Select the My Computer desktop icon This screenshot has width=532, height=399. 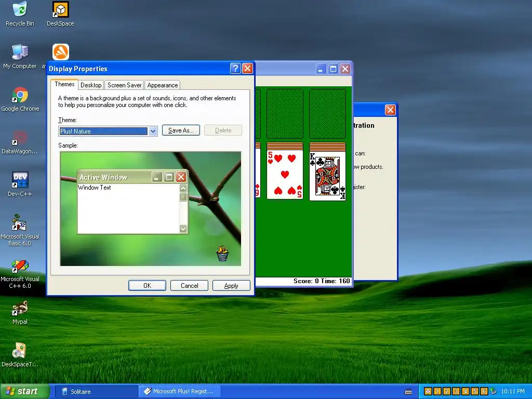pyautogui.click(x=20, y=57)
